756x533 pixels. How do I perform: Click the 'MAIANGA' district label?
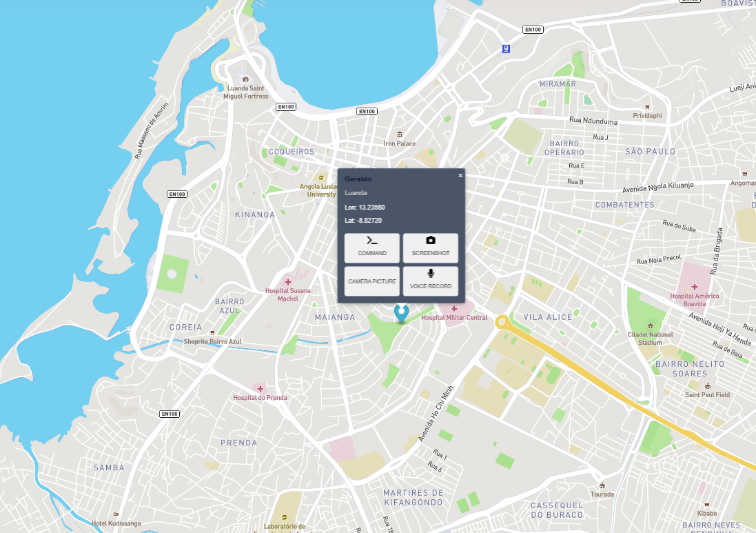click(x=335, y=317)
